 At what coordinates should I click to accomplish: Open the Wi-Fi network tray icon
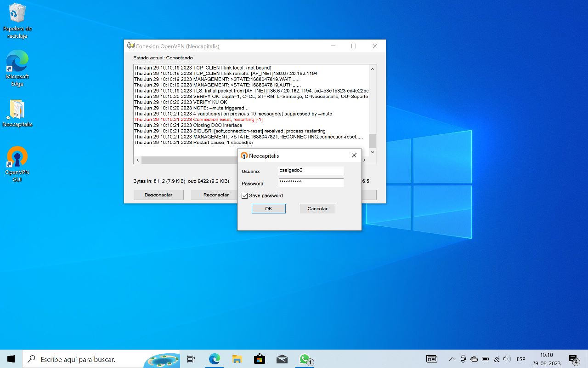(x=497, y=359)
